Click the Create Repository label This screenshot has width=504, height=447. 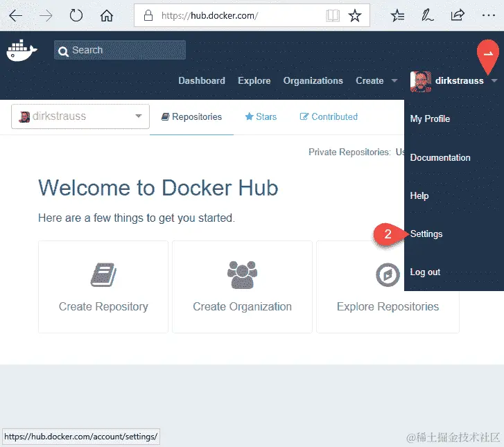coord(103,306)
